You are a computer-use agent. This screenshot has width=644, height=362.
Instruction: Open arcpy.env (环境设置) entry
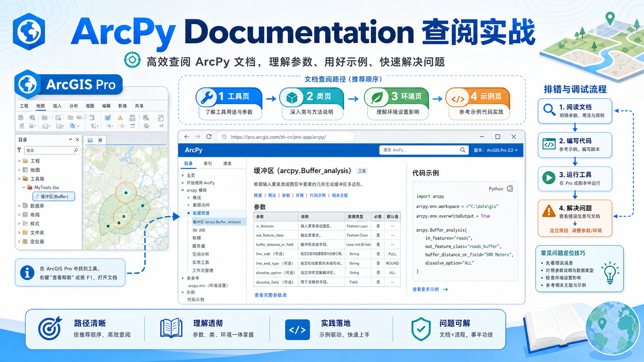208,285
